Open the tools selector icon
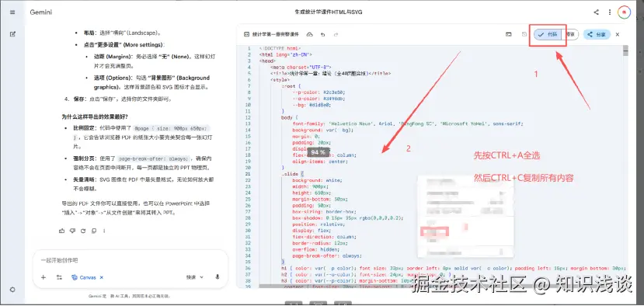 click(x=59, y=277)
